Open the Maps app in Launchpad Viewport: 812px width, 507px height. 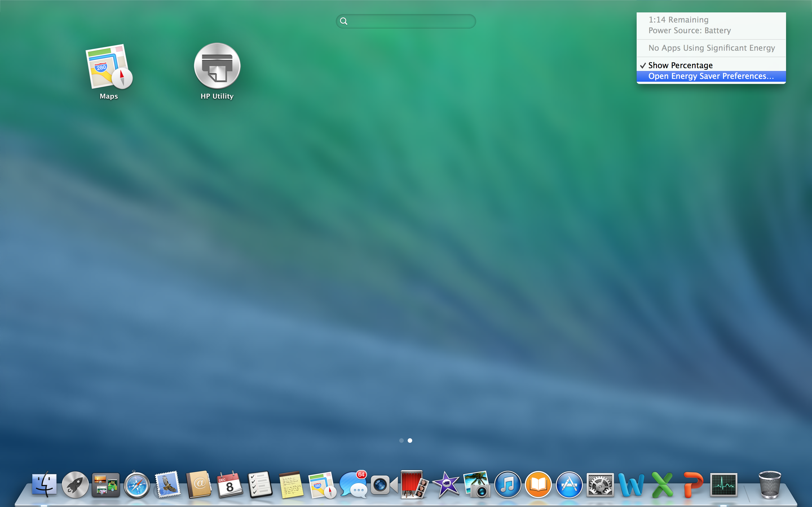(109, 67)
